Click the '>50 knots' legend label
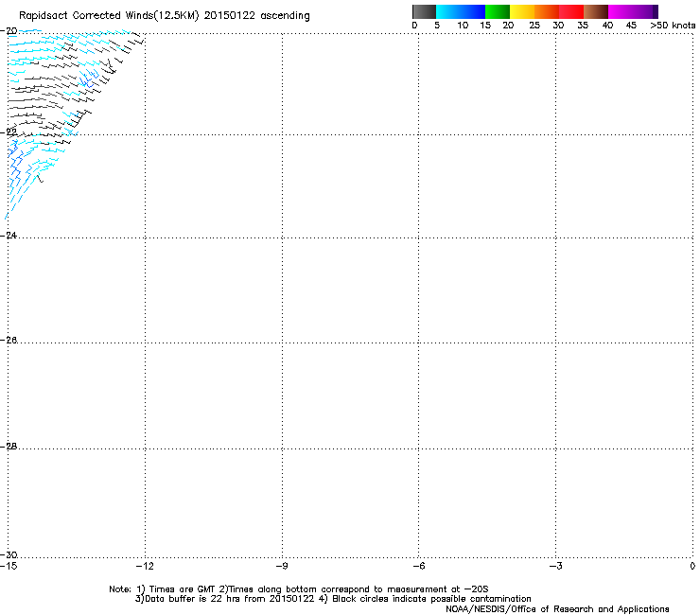The image size is (700, 615). 673,26
